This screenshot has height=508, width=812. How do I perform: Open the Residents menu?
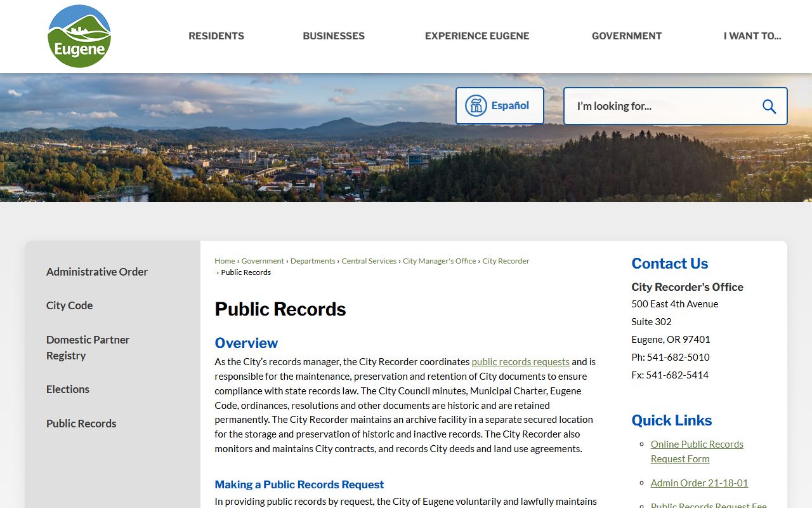[216, 36]
